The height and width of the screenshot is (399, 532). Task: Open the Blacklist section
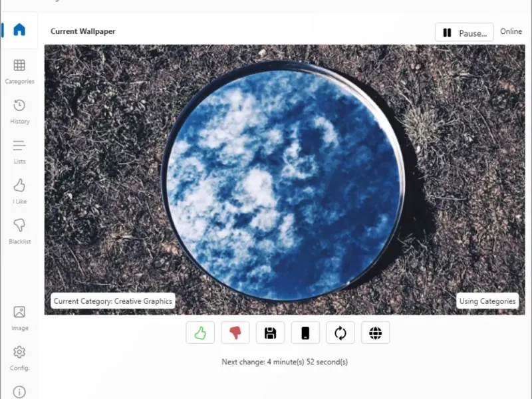19,231
